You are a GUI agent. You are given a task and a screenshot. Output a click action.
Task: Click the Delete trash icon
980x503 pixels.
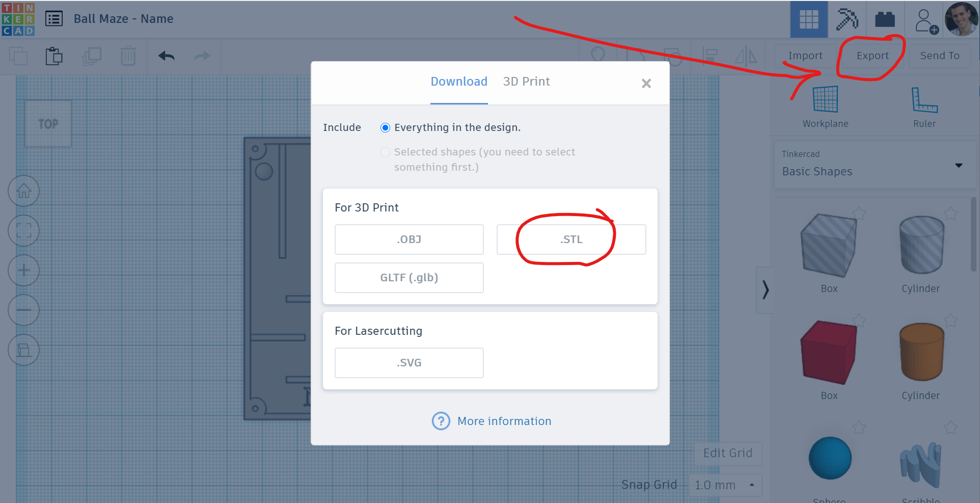(128, 56)
